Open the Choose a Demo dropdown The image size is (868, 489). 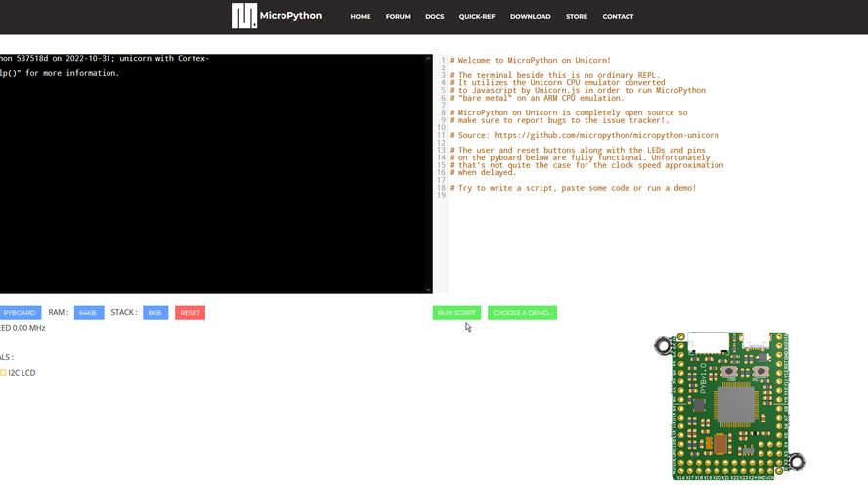pyautogui.click(x=522, y=313)
